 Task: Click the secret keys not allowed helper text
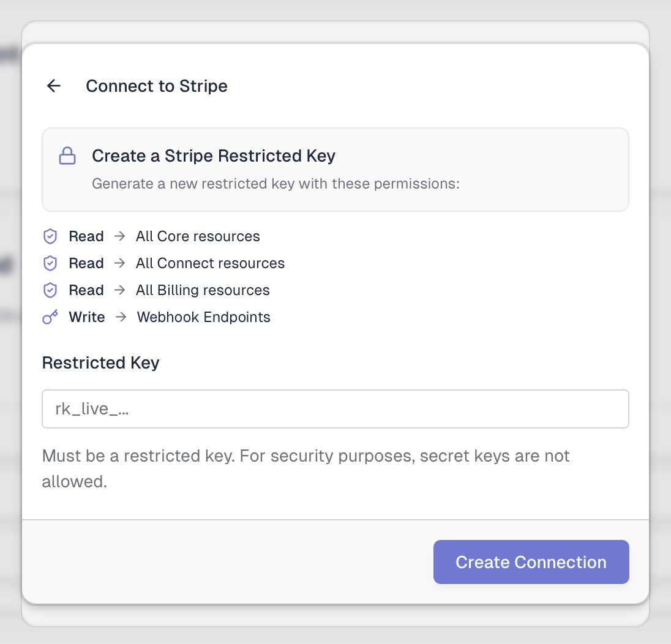306,468
